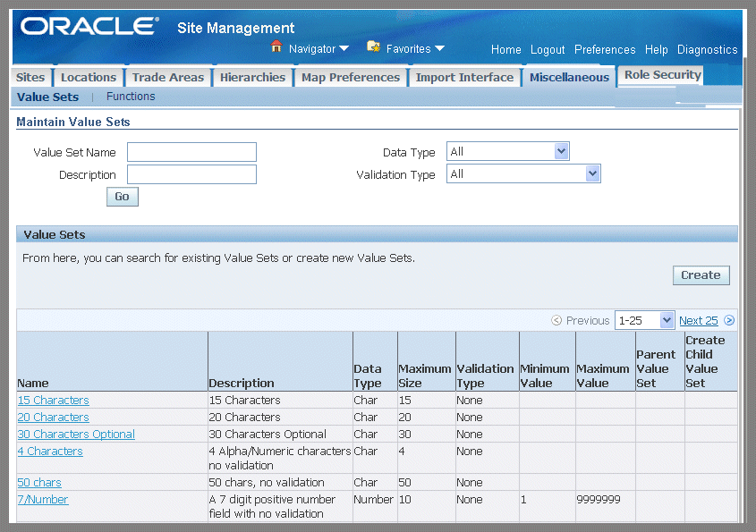
Task: Open the 50 chars value set
Action: (x=39, y=482)
